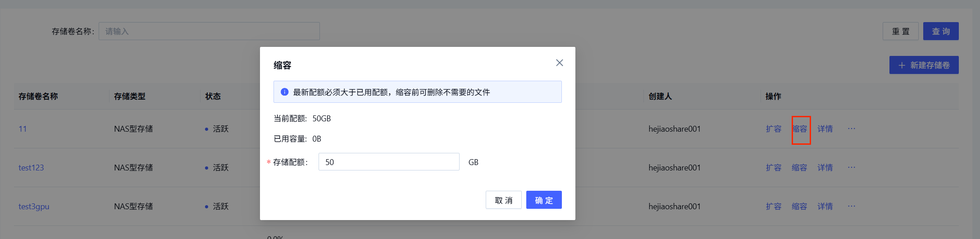980x239 pixels.
Task: Open the test123 volume link
Action: click(31, 168)
